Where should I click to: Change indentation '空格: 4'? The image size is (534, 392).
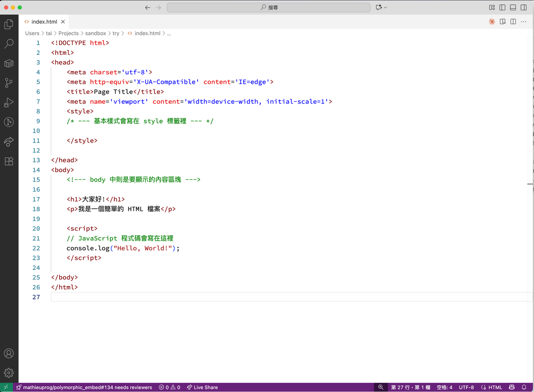coord(444,387)
